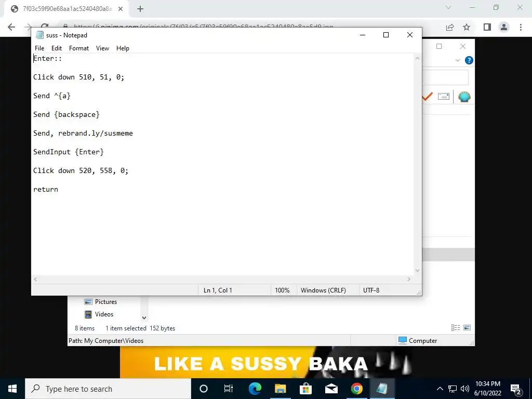This screenshot has height=399, width=532.
Task: Click the rename card icon in background window
Action: point(444,97)
